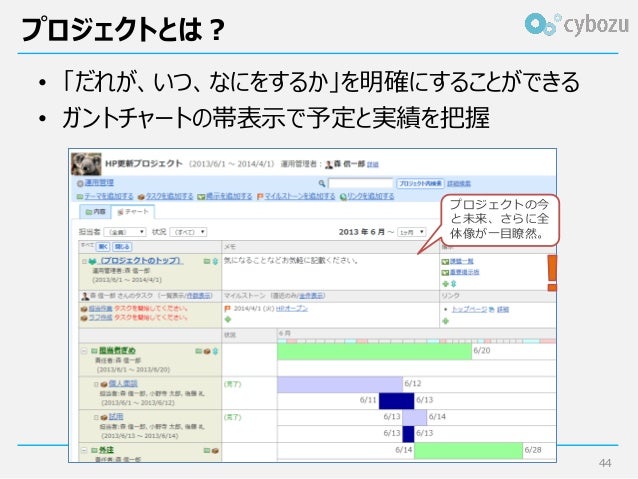Click the box icon at the right of the 外注 row
Image resolution: width=638 pixels, height=479 pixels.
pos(215,451)
